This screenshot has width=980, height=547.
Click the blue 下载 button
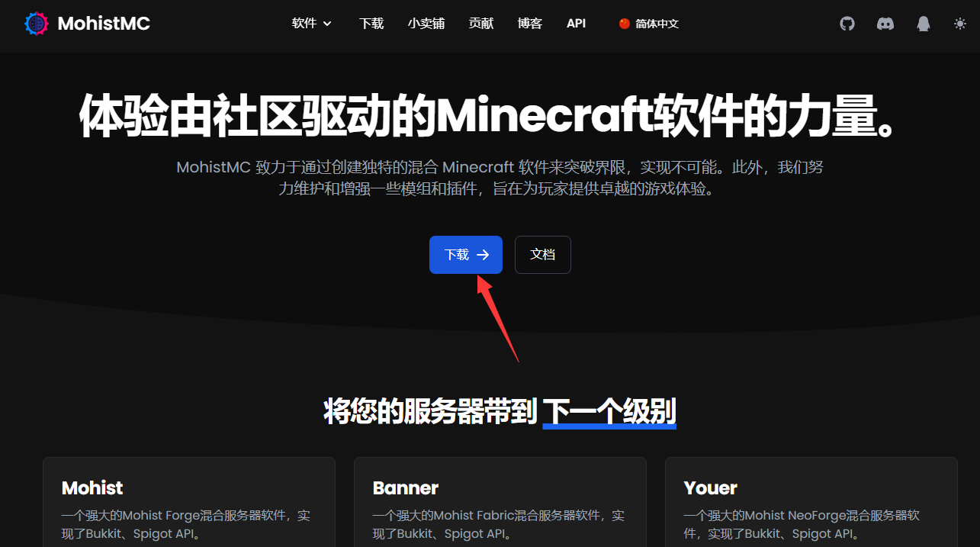coord(466,255)
